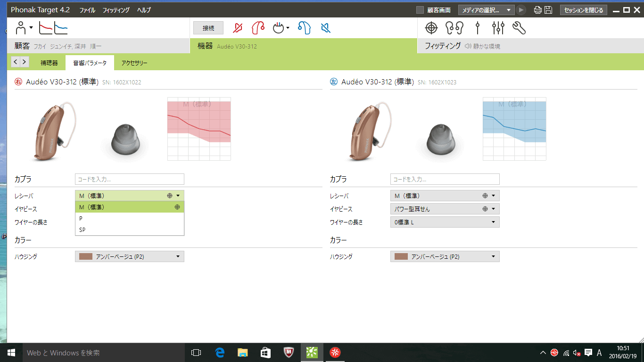Click the blue left hearing aid icon
Screen dimensions: 644x362
point(304,28)
